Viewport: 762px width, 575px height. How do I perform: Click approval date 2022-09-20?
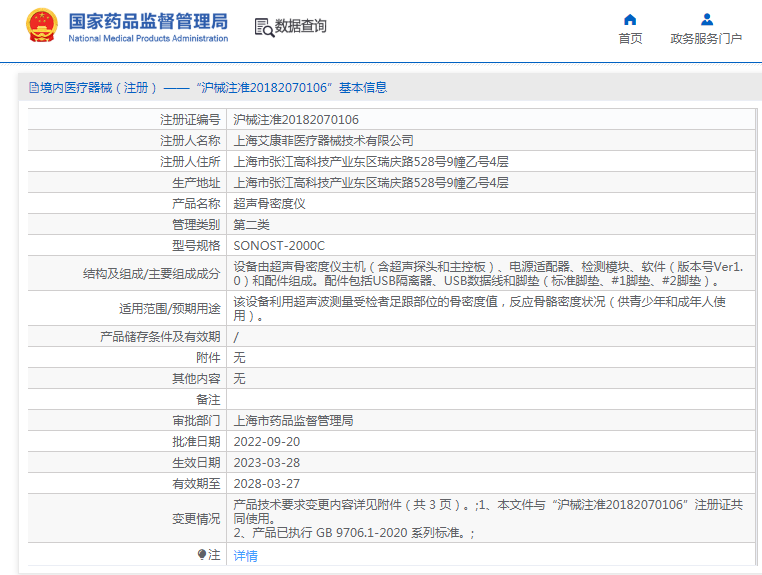(x=267, y=442)
